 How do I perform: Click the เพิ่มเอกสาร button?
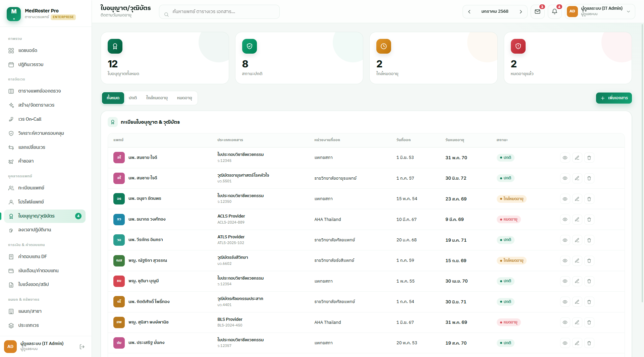[614, 98]
